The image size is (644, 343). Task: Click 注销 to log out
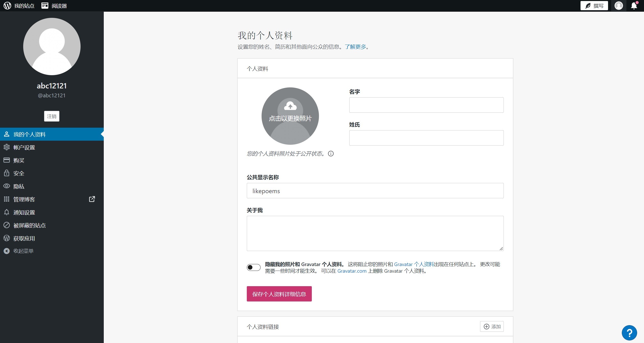(51, 116)
